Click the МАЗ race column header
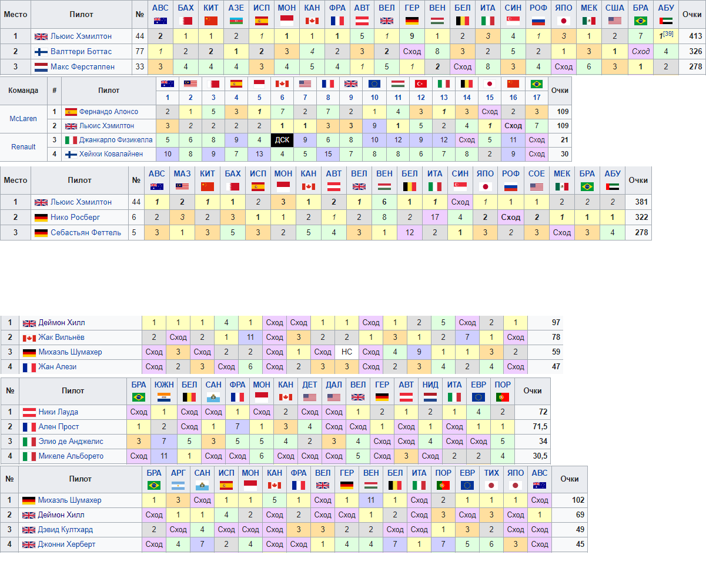Viewport: 706px width, 588px height. click(x=182, y=173)
